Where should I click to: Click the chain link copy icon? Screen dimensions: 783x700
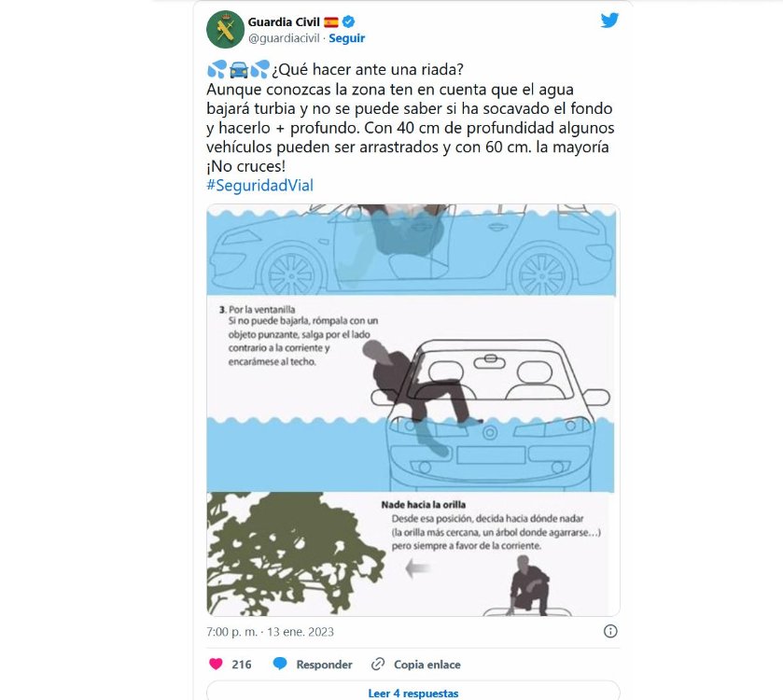point(378,664)
